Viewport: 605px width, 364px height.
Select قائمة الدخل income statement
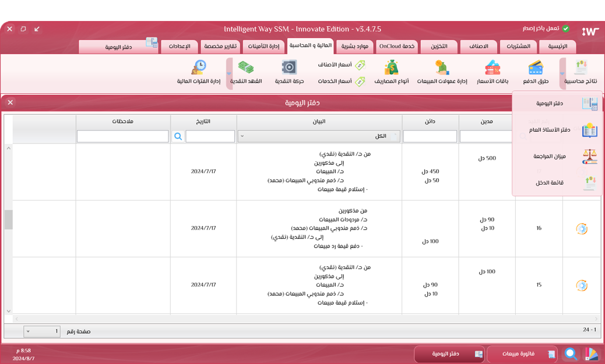(x=557, y=183)
